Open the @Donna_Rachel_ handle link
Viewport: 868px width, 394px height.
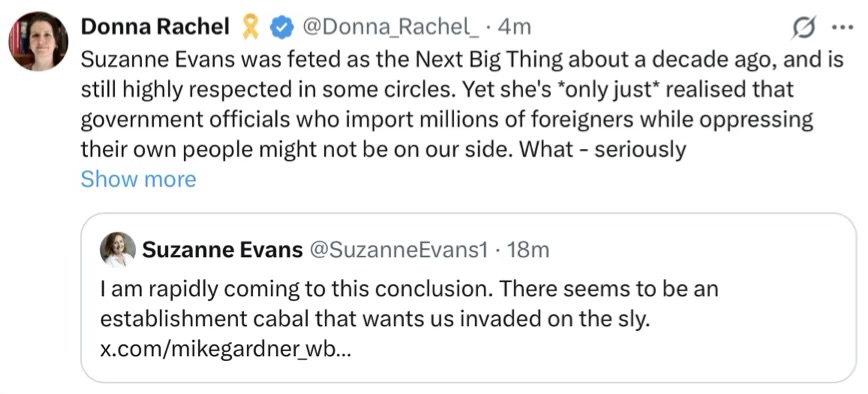click(x=390, y=27)
